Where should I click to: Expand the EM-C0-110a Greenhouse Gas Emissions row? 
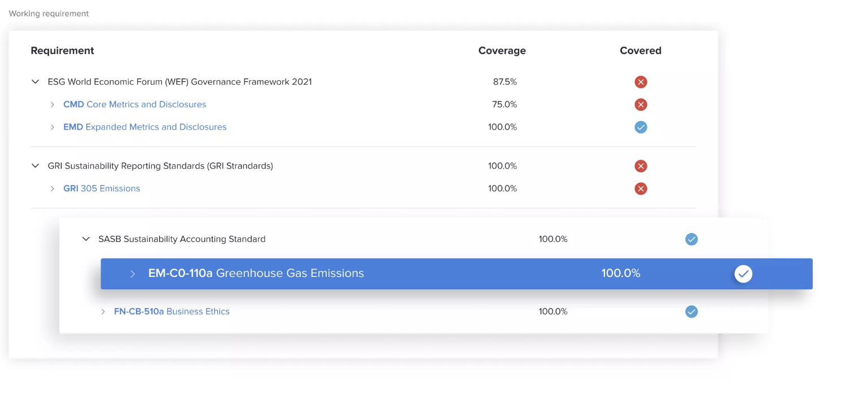(133, 274)
